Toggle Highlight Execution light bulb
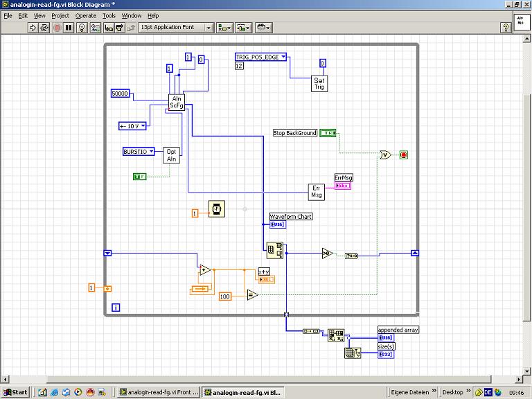This screenshot has height=399, width=532. pos(82,28)
